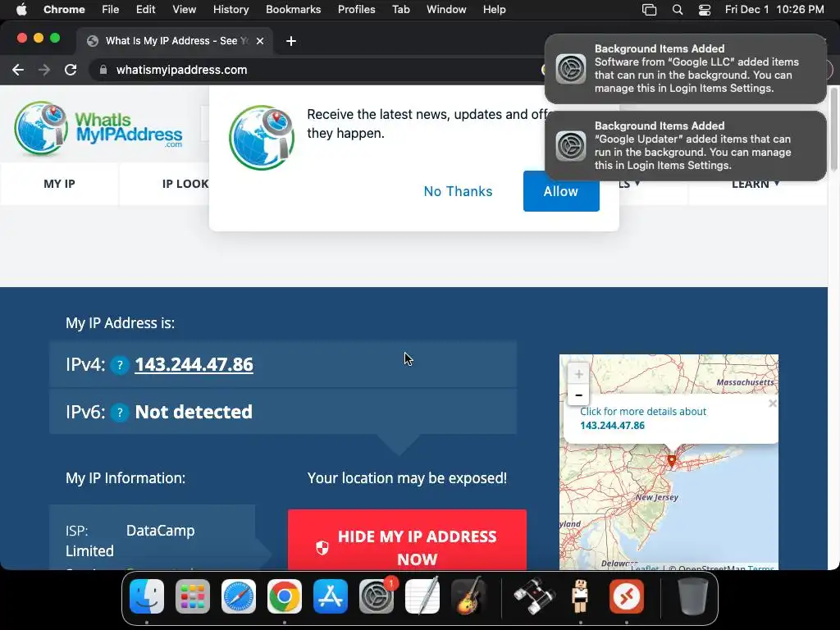840x630 pixels.
Task: Open the Edit menu
Action: [x=145, y=9]
